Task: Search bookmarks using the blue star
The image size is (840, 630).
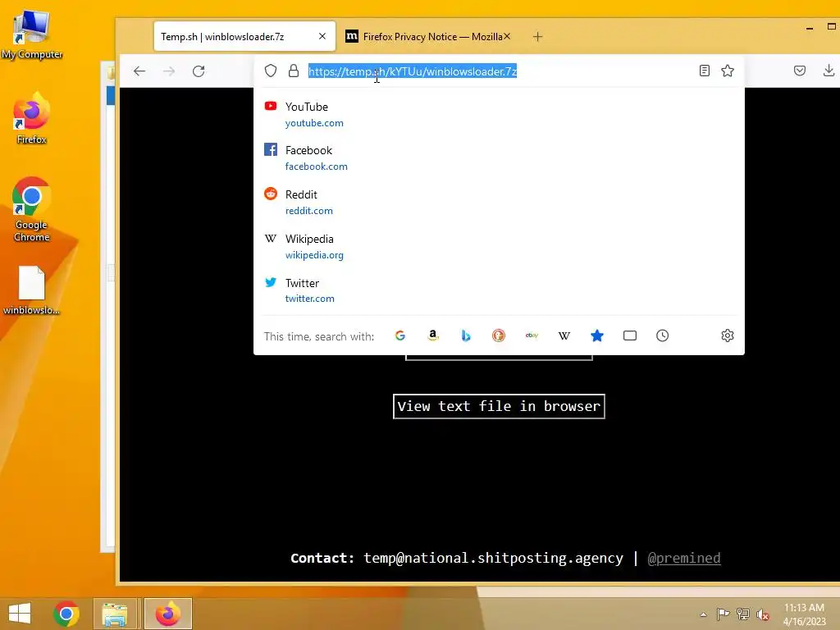Action: pos(597,336)
